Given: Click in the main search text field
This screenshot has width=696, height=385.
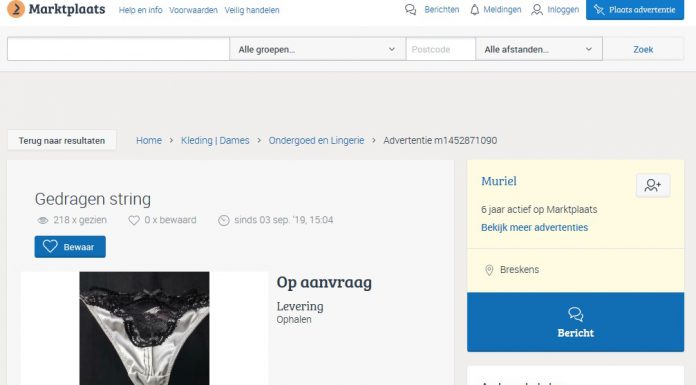Looking at the screenshot, I should [118, 49].
